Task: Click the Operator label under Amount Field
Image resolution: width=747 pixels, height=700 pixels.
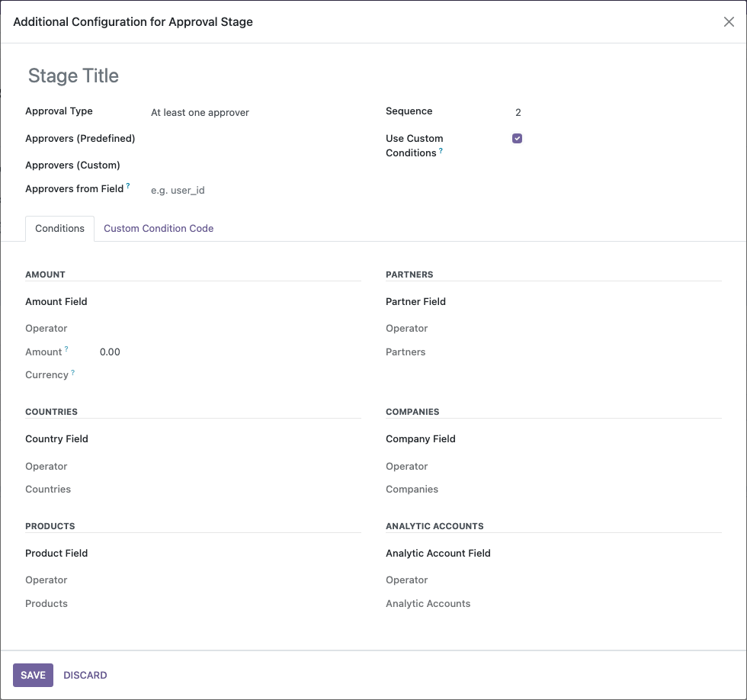Action: [46, 329]
